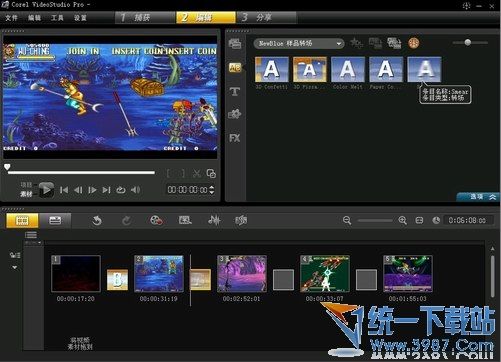Click the zoom out magnifier icon

point(347,220)
